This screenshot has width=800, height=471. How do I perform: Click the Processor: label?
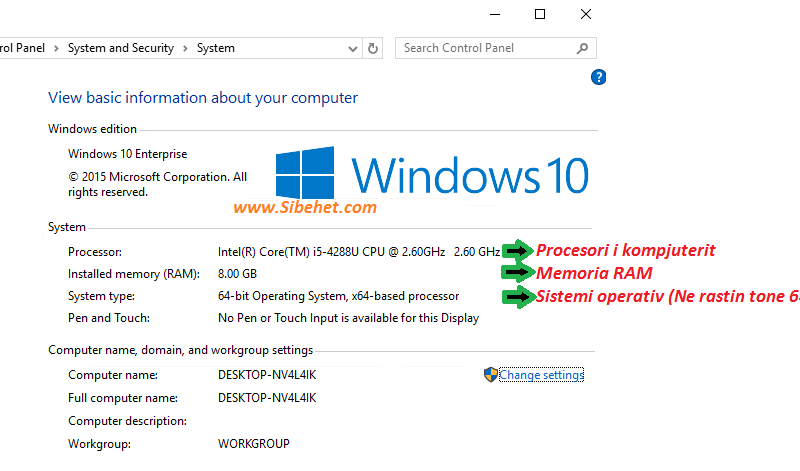tap(95, 252)
